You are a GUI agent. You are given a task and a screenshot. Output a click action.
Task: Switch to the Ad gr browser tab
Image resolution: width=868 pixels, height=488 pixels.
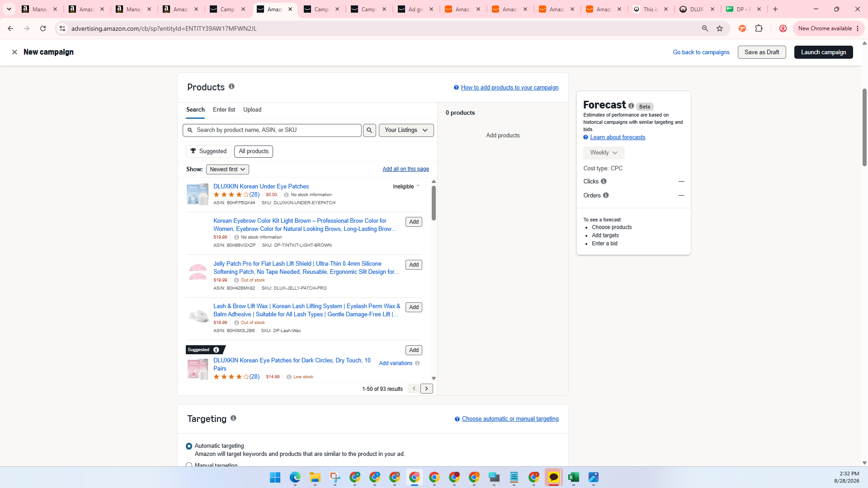click(x=416, y=9)
